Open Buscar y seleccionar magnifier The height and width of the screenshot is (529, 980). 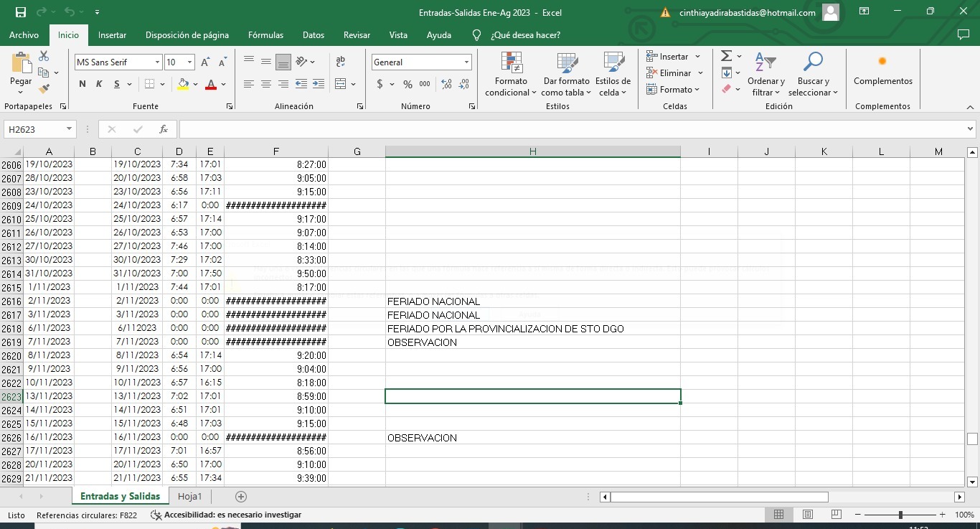[813, 75]
